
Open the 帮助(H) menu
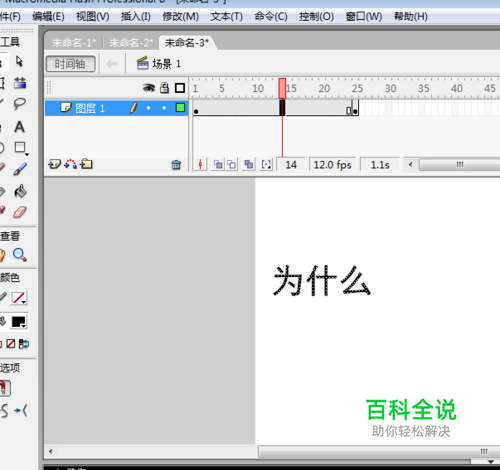point(411,16)
